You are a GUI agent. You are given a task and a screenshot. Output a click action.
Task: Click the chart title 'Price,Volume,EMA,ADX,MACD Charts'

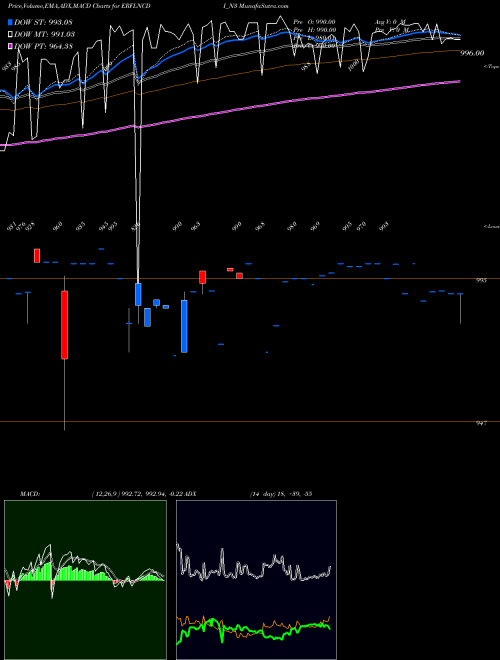tap(59, 6)
